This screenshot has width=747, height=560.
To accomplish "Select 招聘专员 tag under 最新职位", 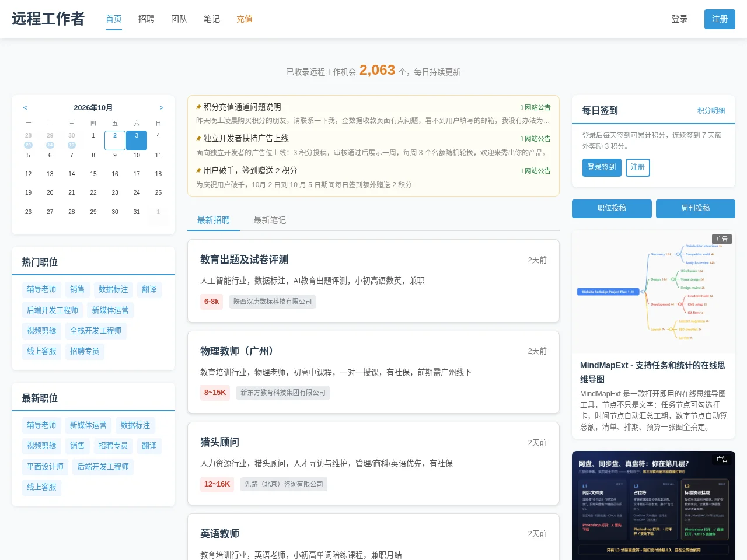I will point(113,446).
